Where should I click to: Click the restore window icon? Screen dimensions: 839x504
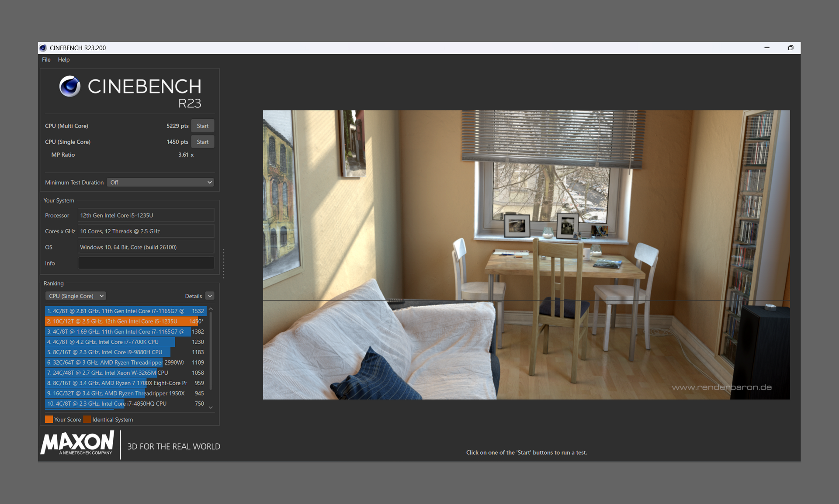[790, 48]
